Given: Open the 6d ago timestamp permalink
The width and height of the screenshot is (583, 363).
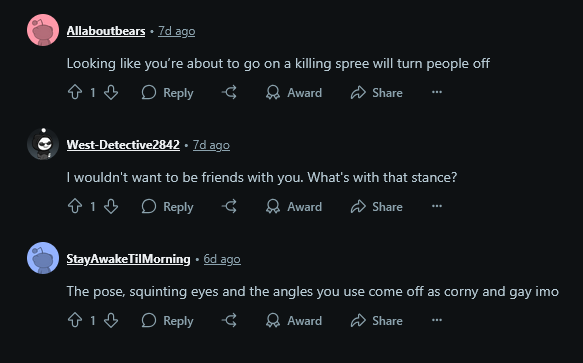Looking at the screenshot, I should pyautogui.click(x=222, y=259).
